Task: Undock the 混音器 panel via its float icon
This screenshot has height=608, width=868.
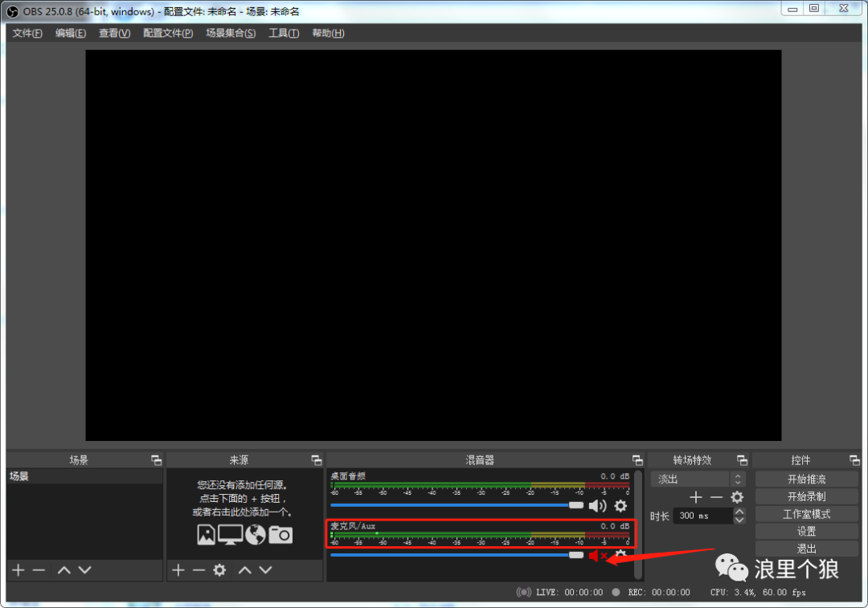Action: click(637, 460)
